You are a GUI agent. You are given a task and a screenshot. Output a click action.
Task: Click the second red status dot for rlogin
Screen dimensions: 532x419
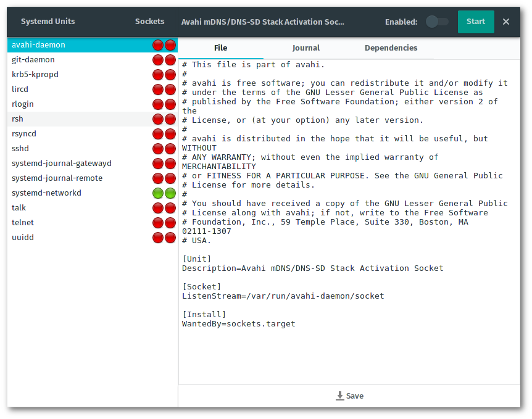click(x=170, y=104)
